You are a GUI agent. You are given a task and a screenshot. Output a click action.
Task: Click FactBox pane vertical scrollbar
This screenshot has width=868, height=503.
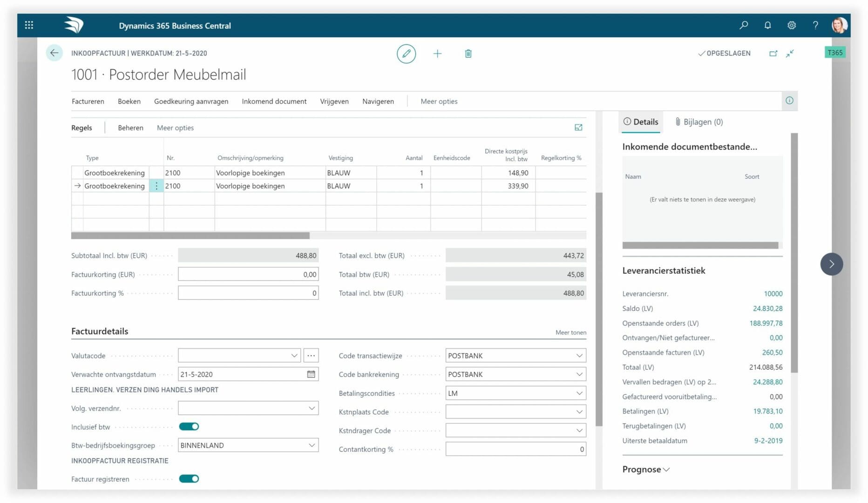(x=794, y=253)
